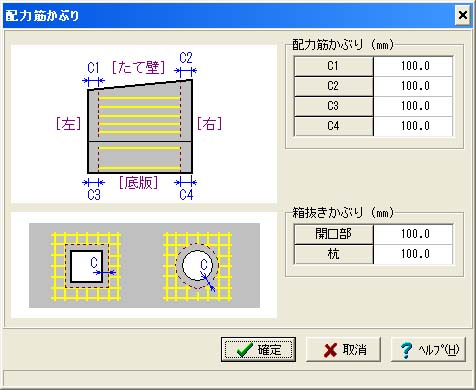Click the 杭 row header cell
The width and height of the screenshot is (476, 390).
(x=333, y=254)
